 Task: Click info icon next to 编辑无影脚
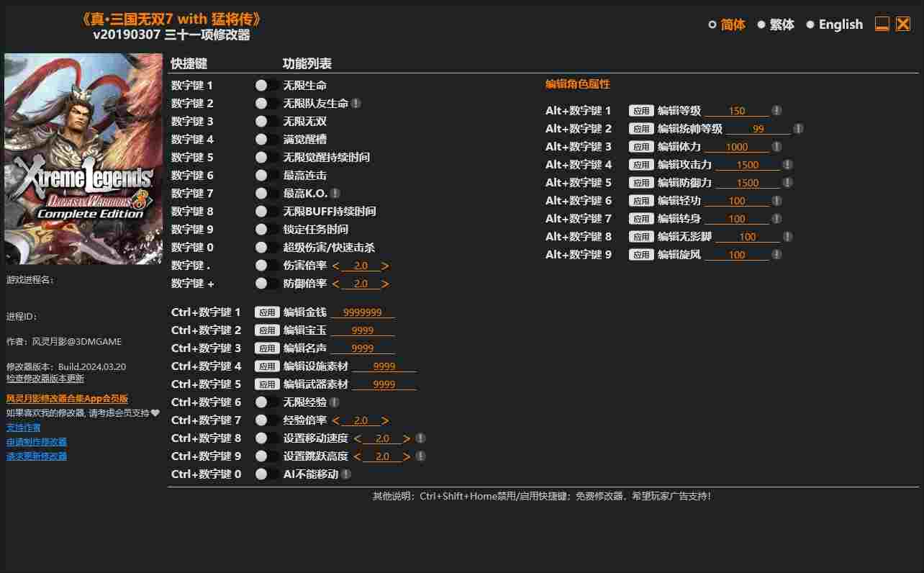point(788,237)
